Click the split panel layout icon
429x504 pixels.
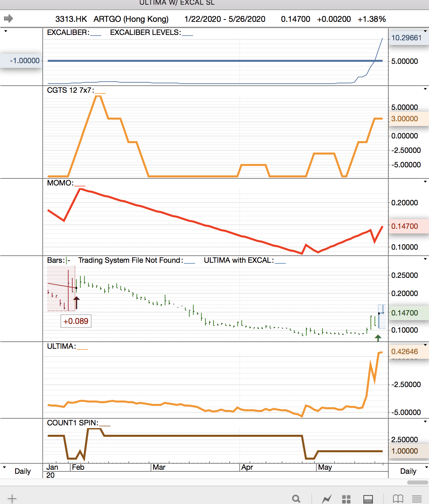click(x=368, y=499)
